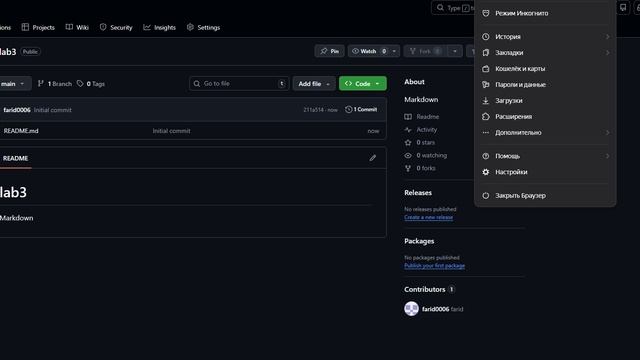Open the README.md file
Viewport: 640px width, 360px height.
(x=21, y=131)
